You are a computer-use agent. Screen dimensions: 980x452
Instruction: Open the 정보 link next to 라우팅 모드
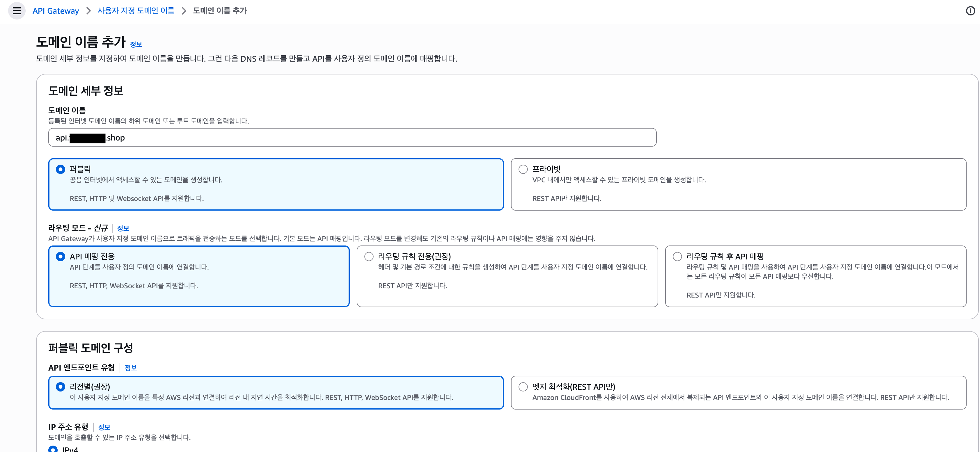(123, 228)
